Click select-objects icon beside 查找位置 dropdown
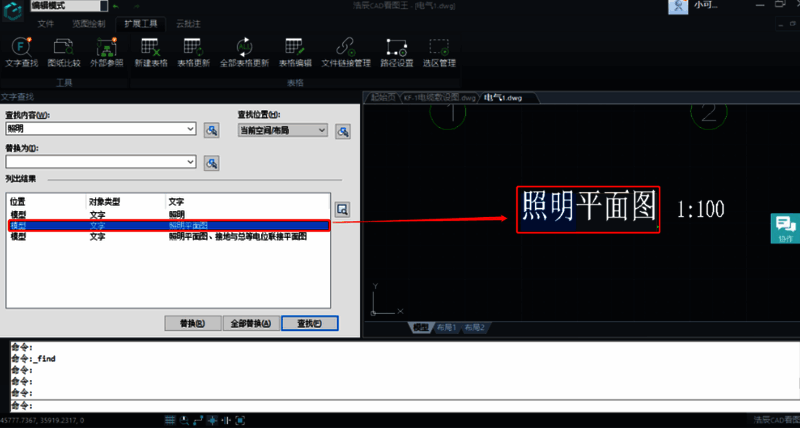The width and height of the screenshot is (800, 428). pyautogui.click(x=343, y=132)
